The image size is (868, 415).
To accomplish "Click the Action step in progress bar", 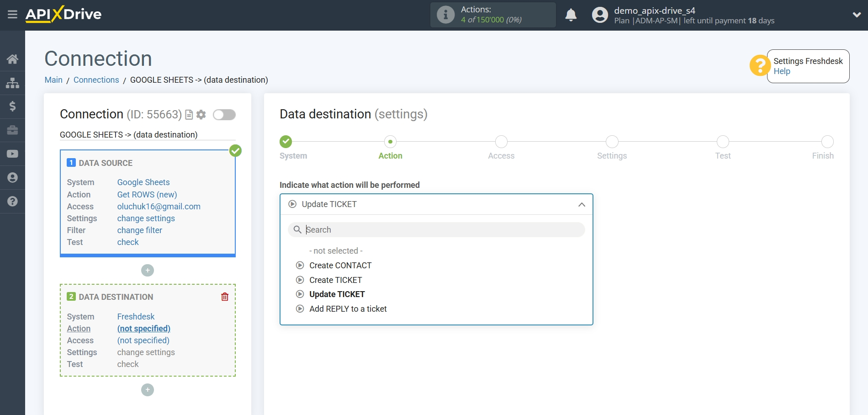I will pyautogui.click(x=390, y=142).
